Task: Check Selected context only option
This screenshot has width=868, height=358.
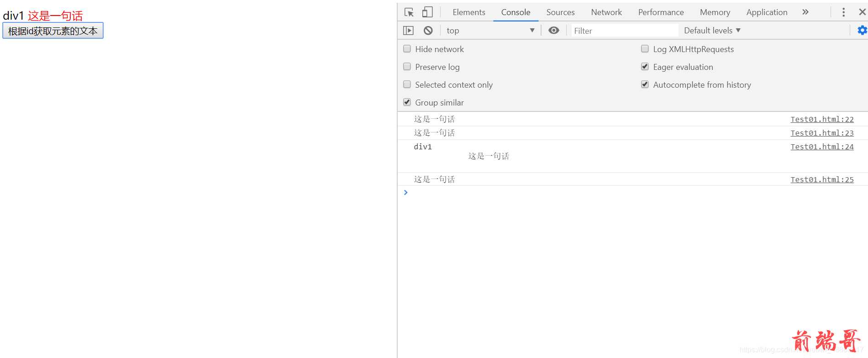Action: (407, 84)
